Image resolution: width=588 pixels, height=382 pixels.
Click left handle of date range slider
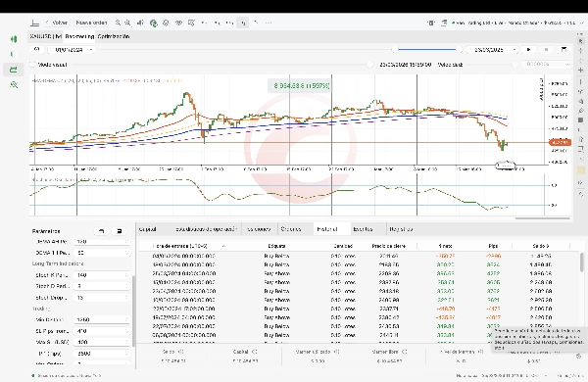coord(395,50)
